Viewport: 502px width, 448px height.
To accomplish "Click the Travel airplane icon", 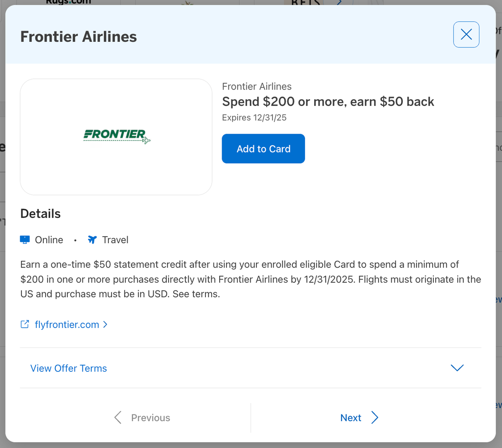I will tap(92, 239).
